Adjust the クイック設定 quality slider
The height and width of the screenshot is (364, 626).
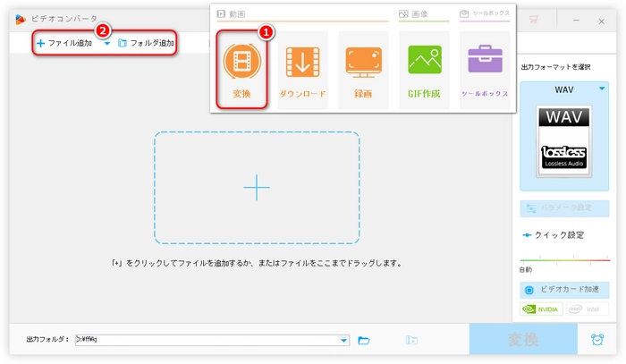[x=564, y=260]
